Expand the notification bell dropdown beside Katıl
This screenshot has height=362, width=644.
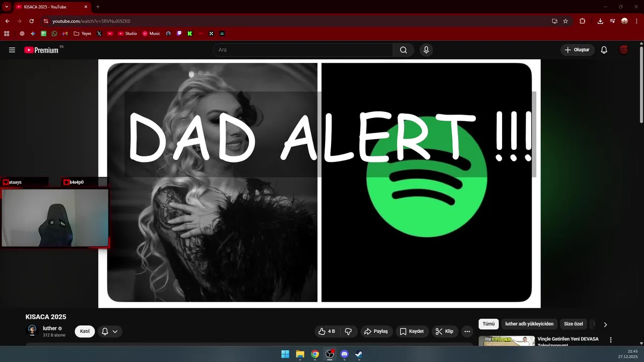[x=110, y=331]
